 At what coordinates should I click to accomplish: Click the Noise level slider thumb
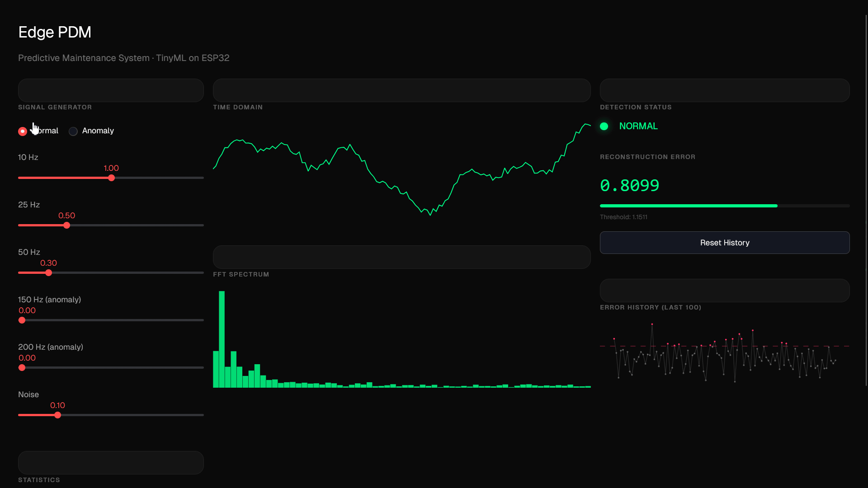coord(58,415)
